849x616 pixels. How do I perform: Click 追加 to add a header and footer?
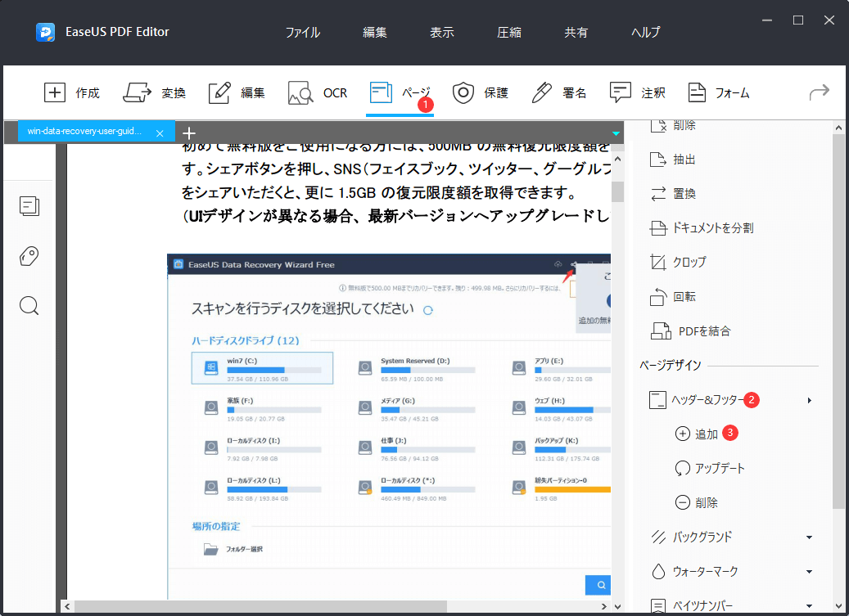[706, 434]
